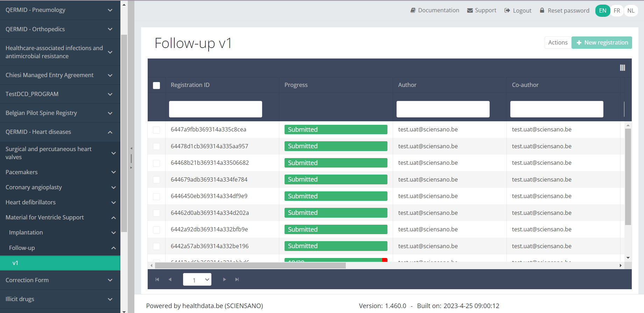
Task: Go to the first page of results
Action: 157,279
